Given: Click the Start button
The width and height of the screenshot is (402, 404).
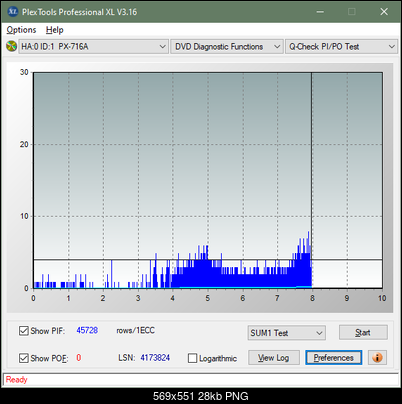Looking at the screenshot, I should (x=363, y=332).
